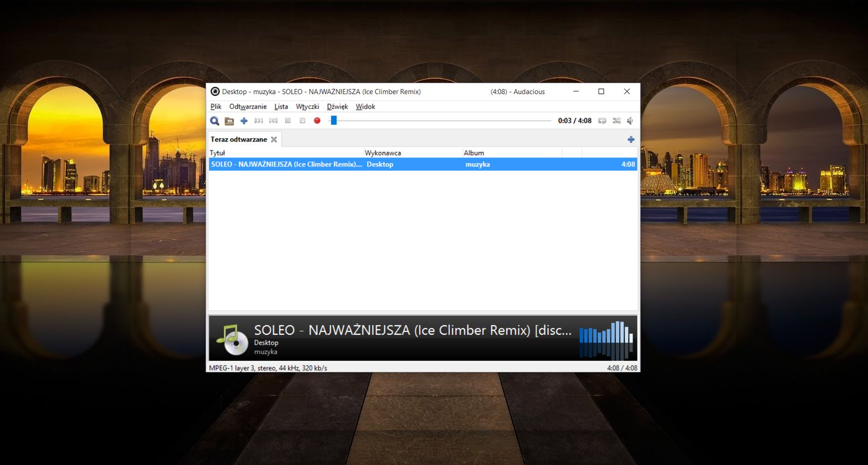Stop the playback

click(302, 121)
